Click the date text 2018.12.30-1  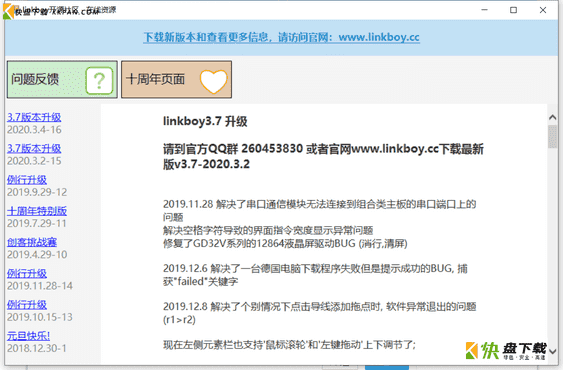(37, 348)
